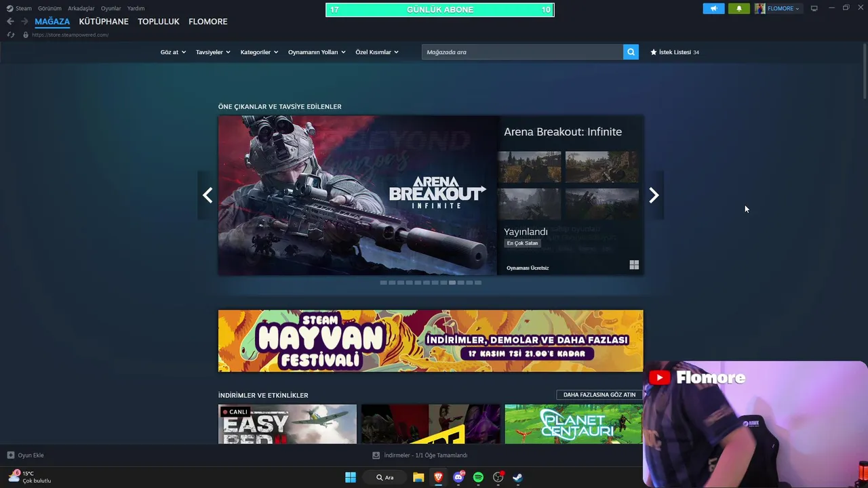Open the Windows Start menu
This screenshot has width=868, height=488.
351,477
